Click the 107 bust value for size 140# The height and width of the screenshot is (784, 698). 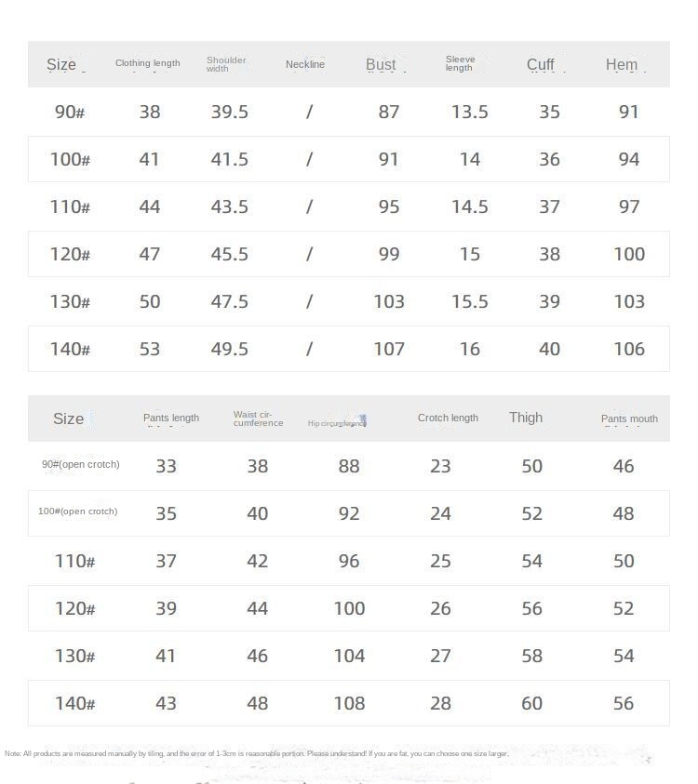pos(389,349)
